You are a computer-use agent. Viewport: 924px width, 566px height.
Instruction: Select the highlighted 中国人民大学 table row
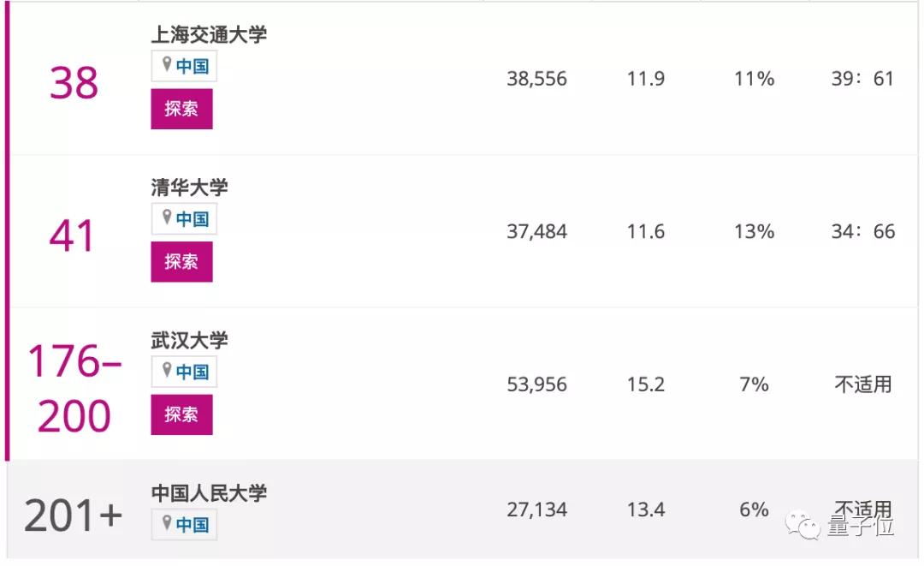(462, 512)
